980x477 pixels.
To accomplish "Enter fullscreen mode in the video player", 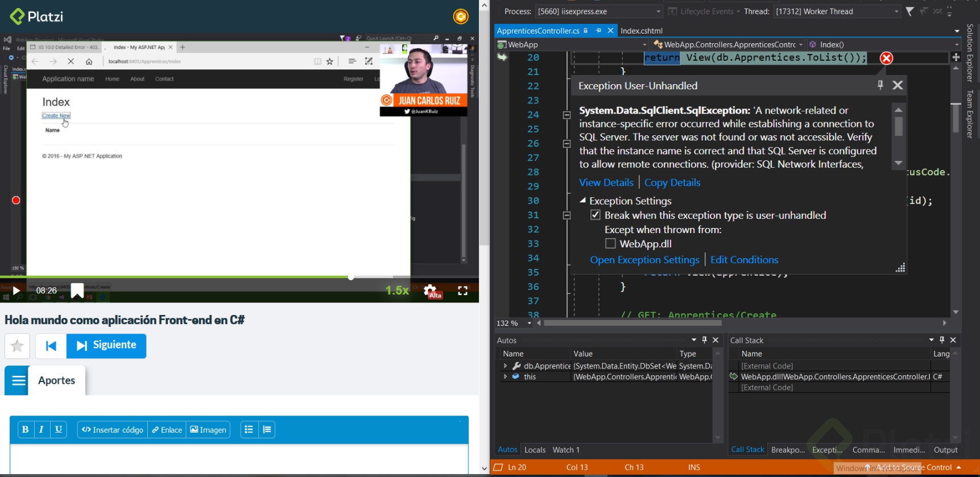I will (x=462, y=291).
